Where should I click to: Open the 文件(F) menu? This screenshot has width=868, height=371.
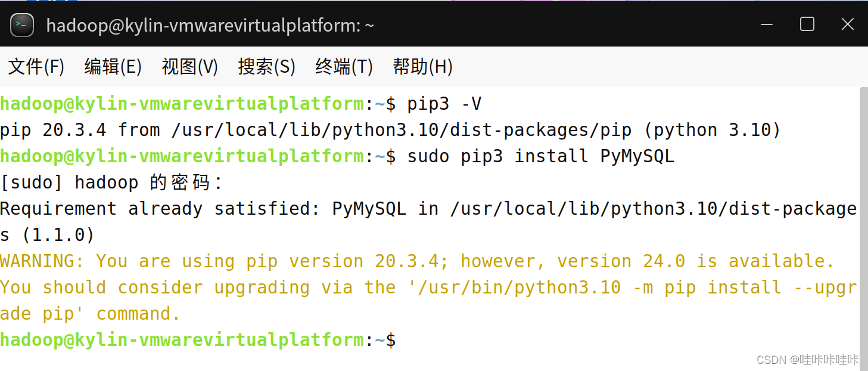click(36, 66)
